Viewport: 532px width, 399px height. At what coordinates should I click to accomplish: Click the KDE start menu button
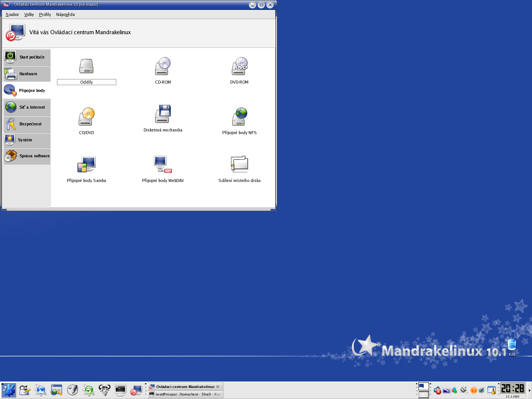tap(9, 390)
